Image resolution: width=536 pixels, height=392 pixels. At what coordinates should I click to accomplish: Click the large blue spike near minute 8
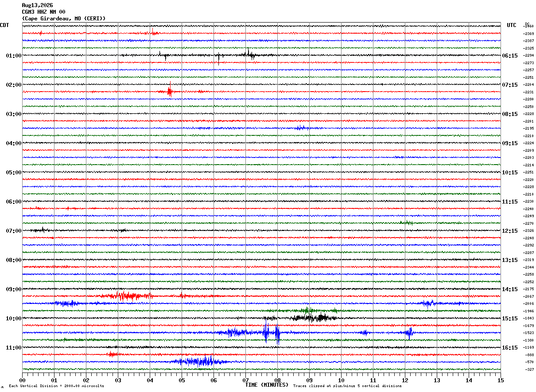coord(278,334)
